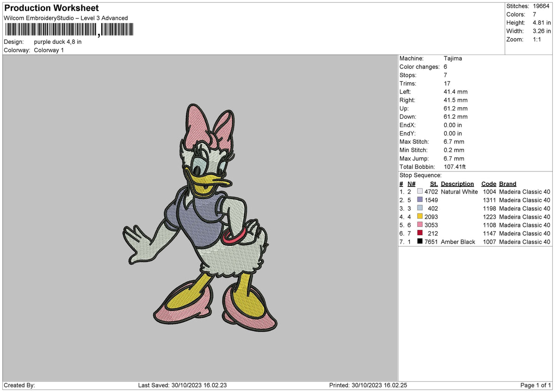The width and height of the screenshot is (555, 392).
Task: Click the duck embroidery design preview
Action: 200,217
